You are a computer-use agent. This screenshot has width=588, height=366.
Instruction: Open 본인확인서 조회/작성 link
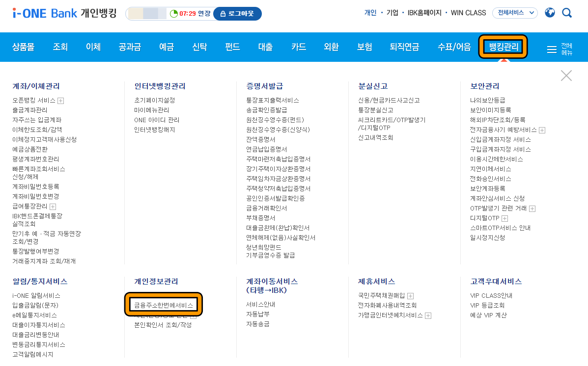tap(163, 325)
